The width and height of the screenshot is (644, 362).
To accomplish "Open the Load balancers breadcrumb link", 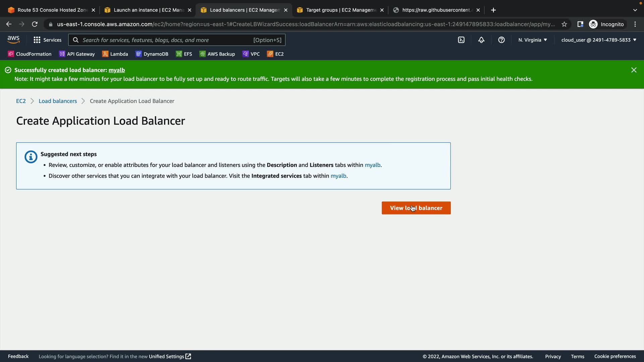I will 58,101.
